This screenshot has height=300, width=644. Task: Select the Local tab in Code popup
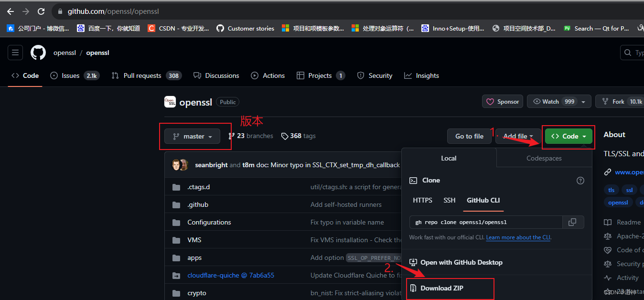coord(449,158)
